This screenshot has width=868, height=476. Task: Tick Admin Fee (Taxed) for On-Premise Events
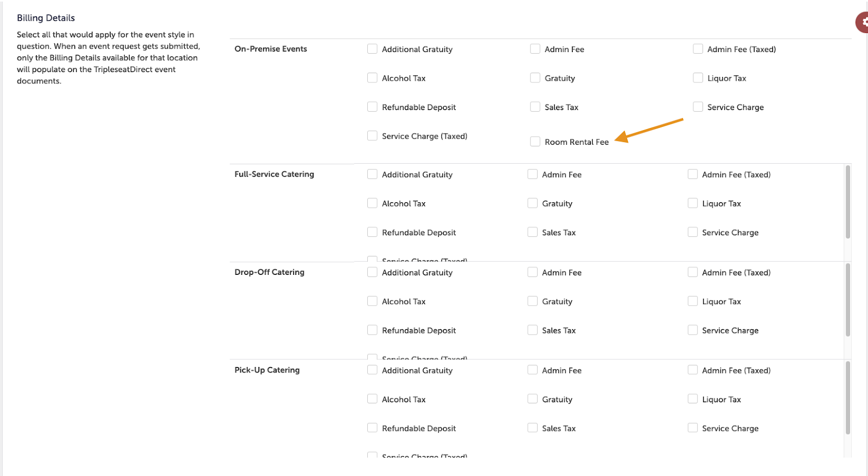698,49
